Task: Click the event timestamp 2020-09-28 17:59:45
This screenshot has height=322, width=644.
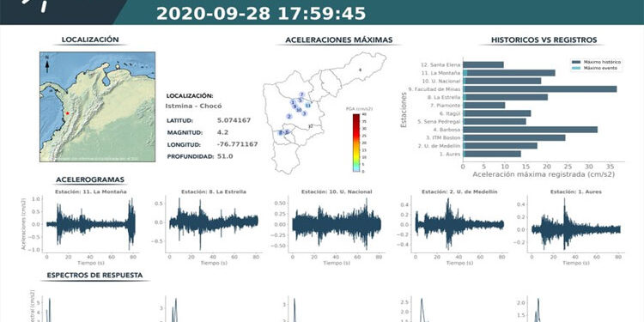Action: (261, 13)
